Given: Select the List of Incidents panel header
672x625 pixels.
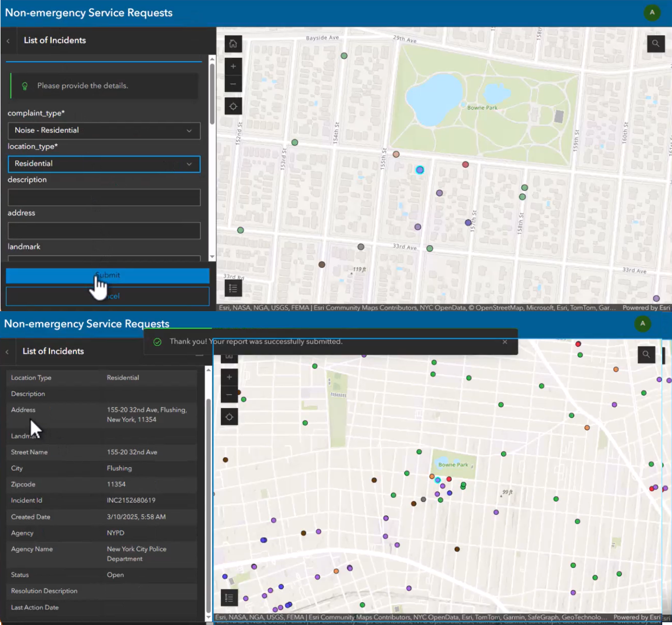Looking at the screenshot, I should pyautogui.click(x=54, y=40).
